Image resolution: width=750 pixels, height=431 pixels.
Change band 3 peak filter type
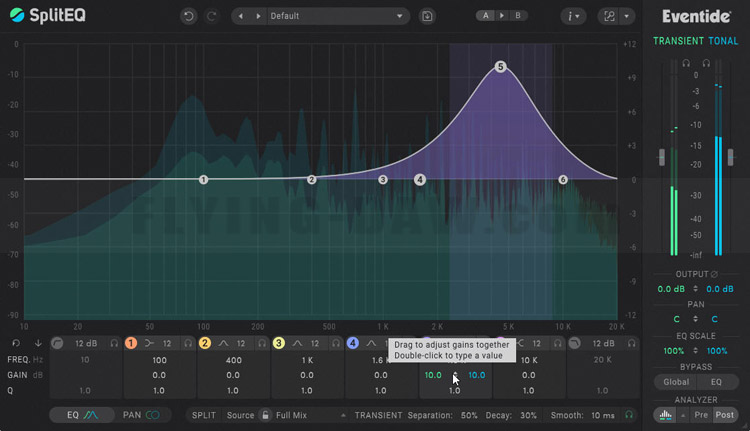[x=297, y=343]
